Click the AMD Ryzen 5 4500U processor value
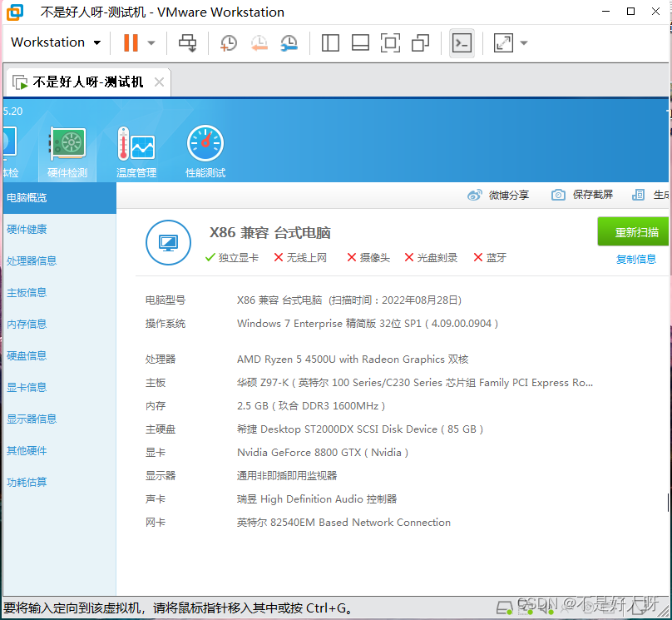 tap(353, 359)
